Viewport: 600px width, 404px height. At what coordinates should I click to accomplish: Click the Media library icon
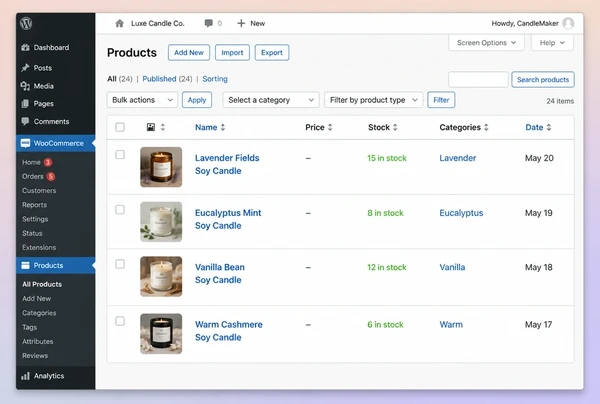[x=26, y=86]
